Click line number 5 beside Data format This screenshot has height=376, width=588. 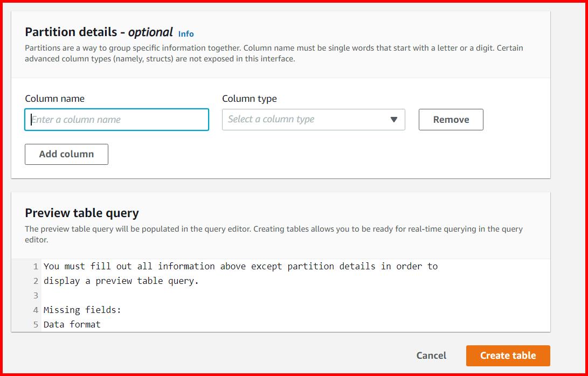(x=36, y=324)
